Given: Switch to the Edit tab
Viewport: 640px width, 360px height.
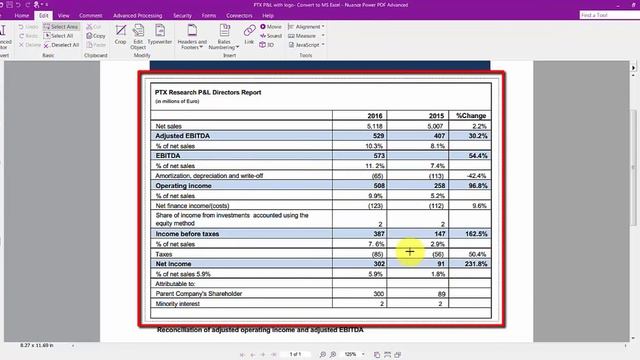Looking at the screenshot, I should [x=44, y=16].
